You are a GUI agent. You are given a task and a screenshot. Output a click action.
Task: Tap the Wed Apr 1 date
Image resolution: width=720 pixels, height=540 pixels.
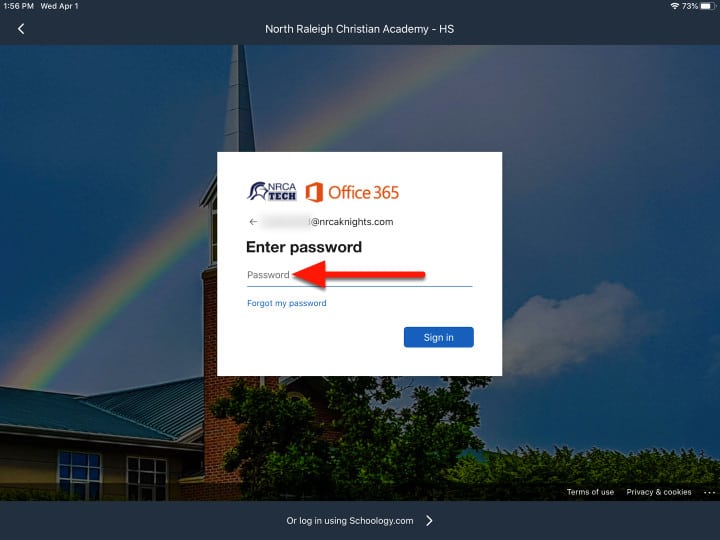[x=59, y=6]
